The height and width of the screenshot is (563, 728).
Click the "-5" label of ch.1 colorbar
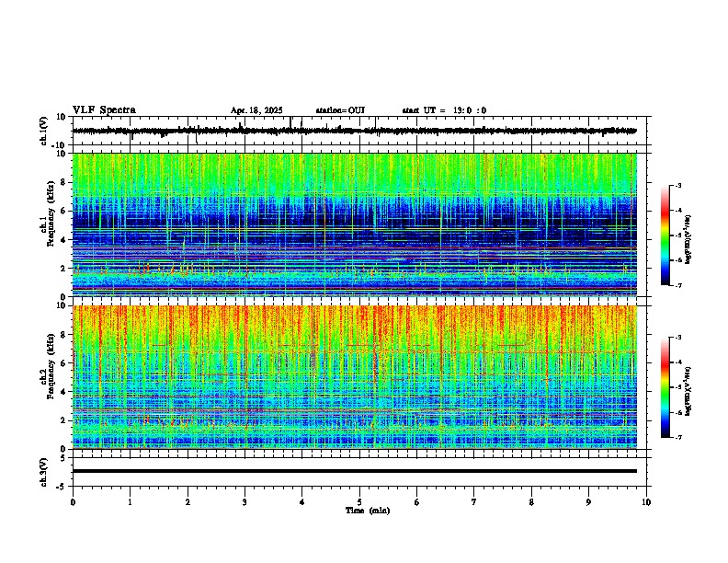[x=677, y=236]
